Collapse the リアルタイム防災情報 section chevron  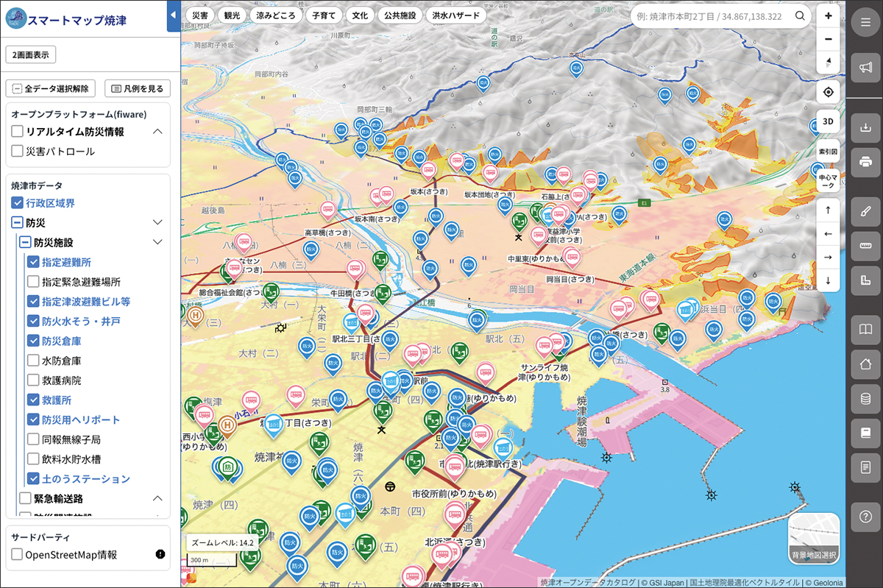(x=157, y=132)
